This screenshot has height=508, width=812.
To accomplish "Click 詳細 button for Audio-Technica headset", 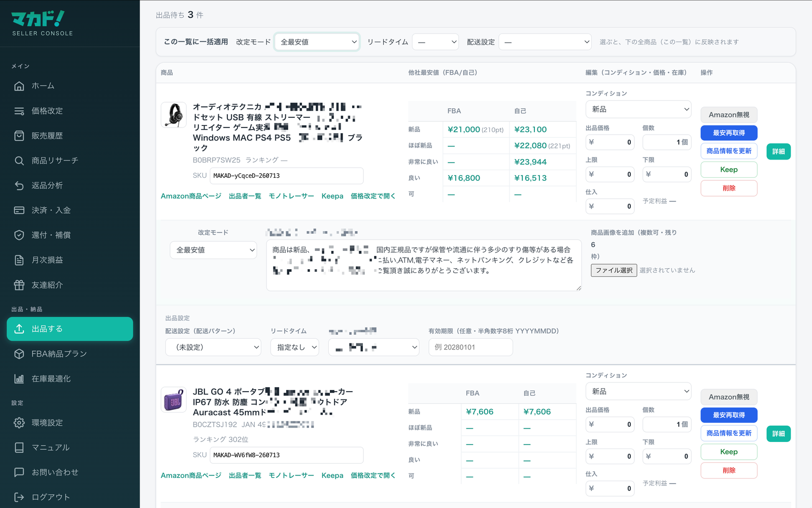I will pyautogui.click(x=779, y=151).
